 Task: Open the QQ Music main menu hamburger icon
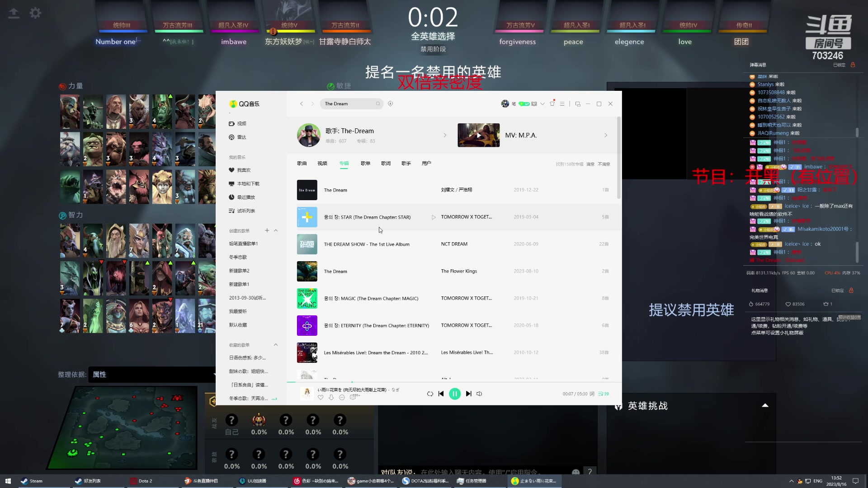[562, 103]
